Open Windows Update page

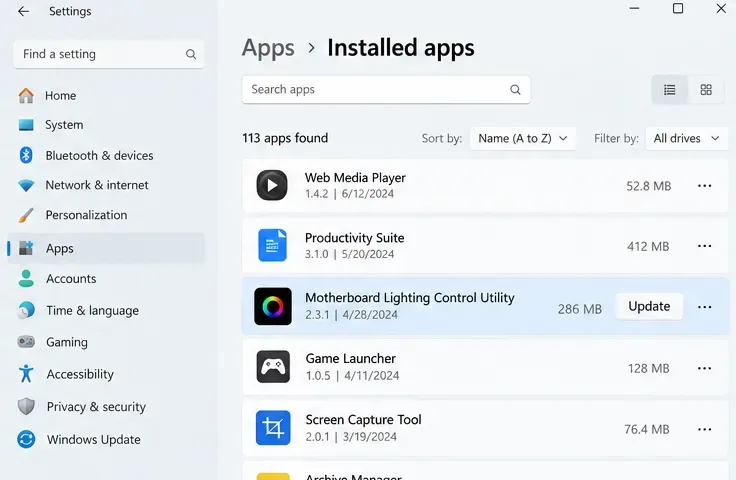107,439
